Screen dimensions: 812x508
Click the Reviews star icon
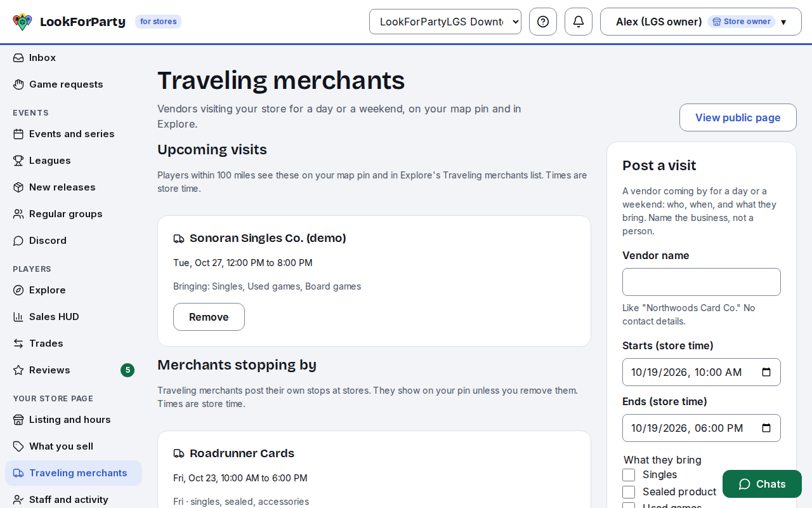tap(18, 370)
